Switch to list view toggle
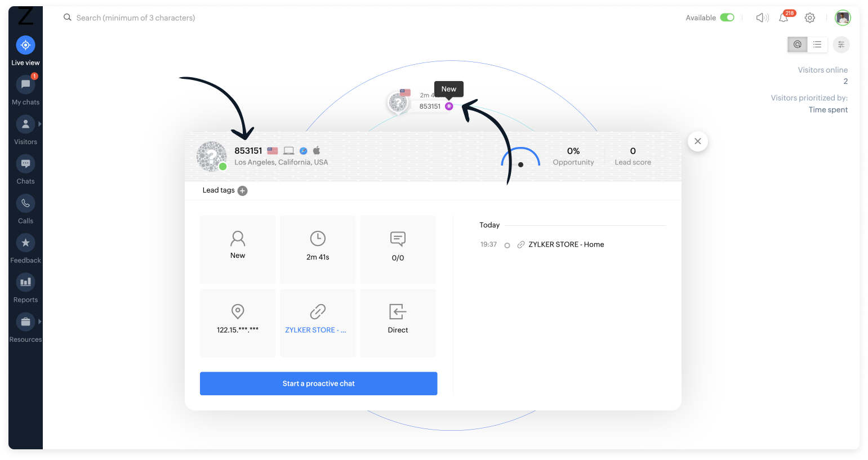The image size is (868, 460). (x=817, y=44)
